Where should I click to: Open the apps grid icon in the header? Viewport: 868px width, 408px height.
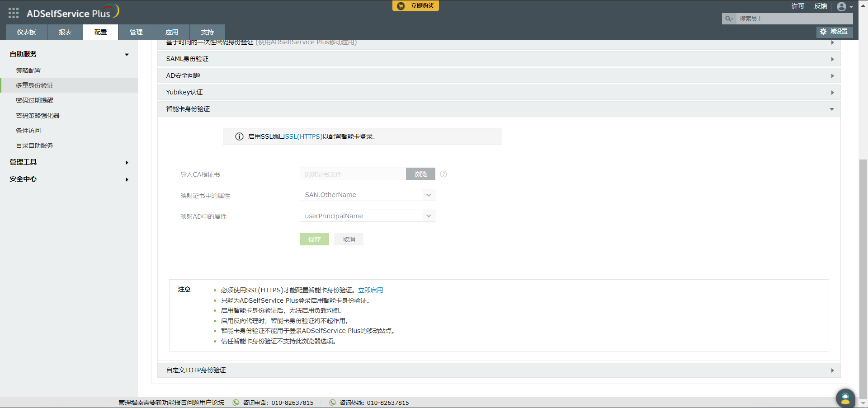click(13, 13)
